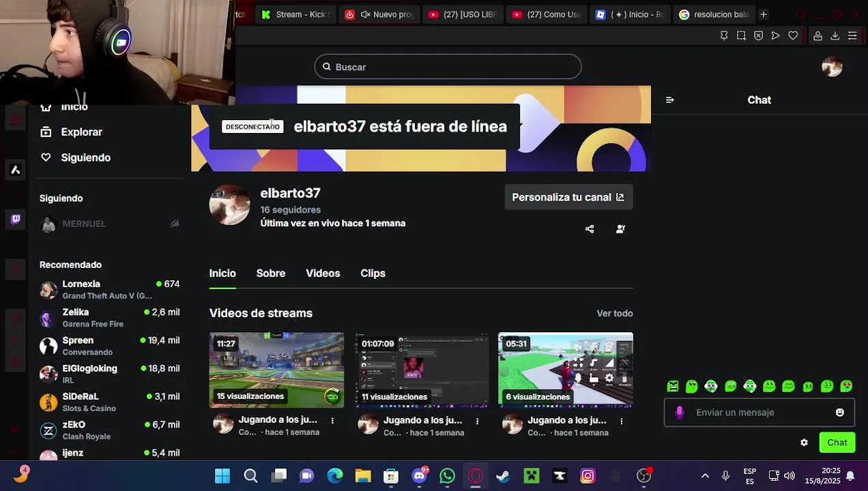The image size is (868, 491).
Task: Open recommended channel ElGlogloking
Action: pyautogui.click(x=109, y=374)
